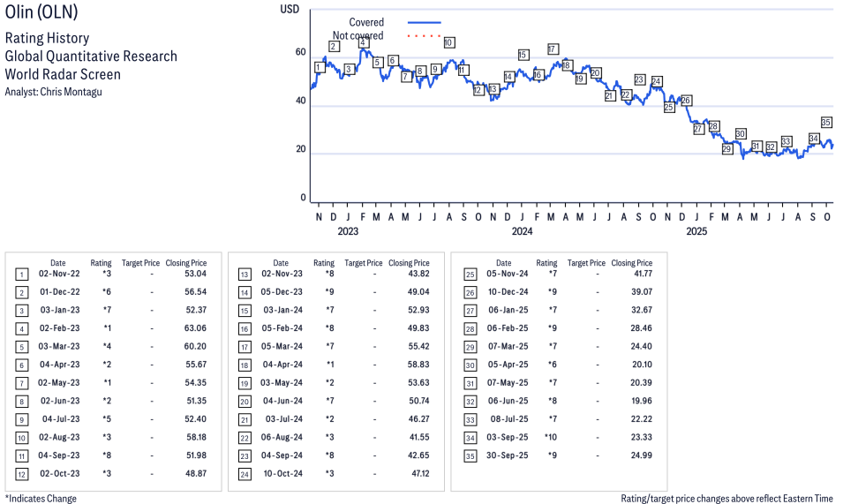Viewport: 843px width, 504px height.
Task: Click the Rating column header in the first table
Action: pyautogui.click(x=101, y=263)
